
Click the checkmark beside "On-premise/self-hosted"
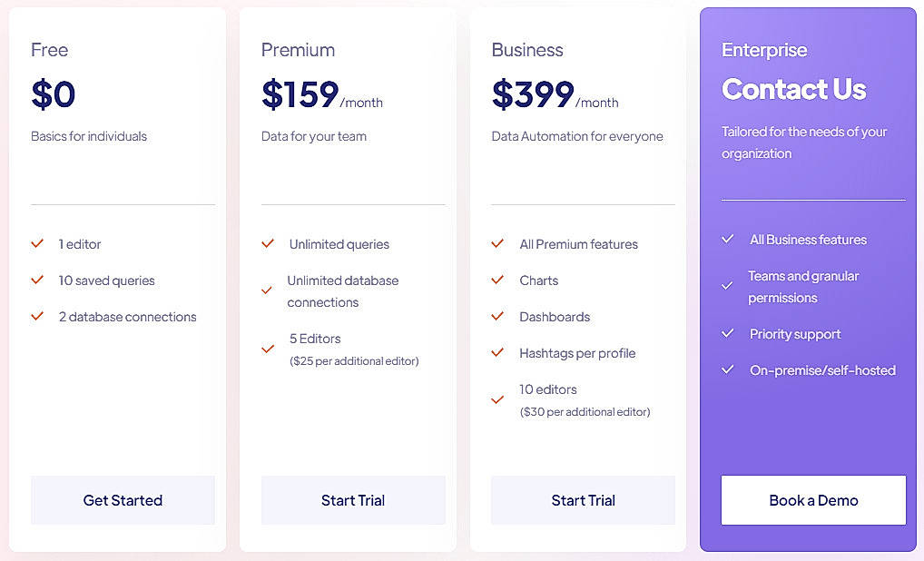[728, 370]
